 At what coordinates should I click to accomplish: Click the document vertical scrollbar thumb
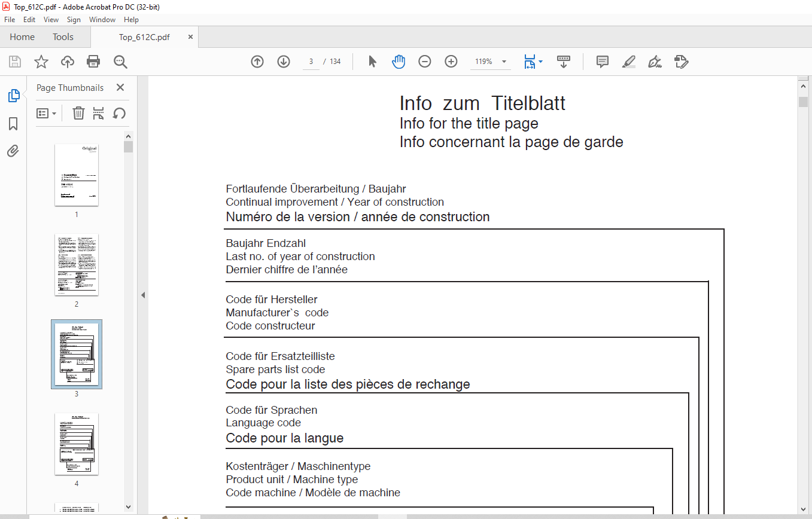click(803, 101)
